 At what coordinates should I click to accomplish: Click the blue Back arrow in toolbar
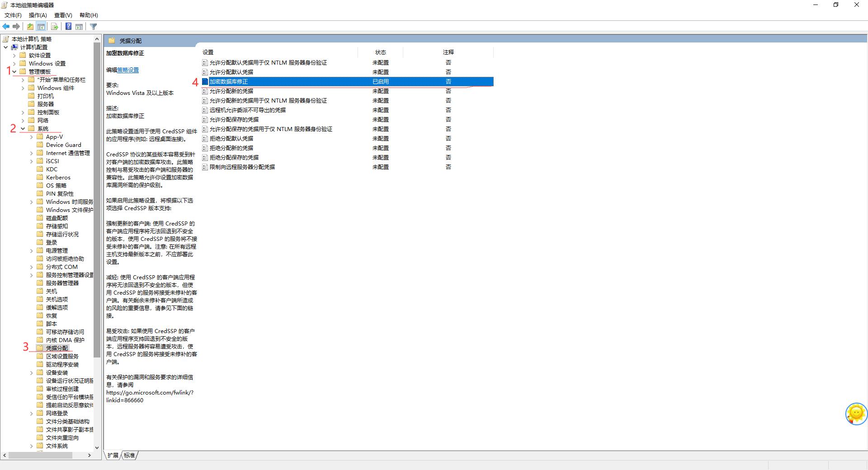pos(6,27)
